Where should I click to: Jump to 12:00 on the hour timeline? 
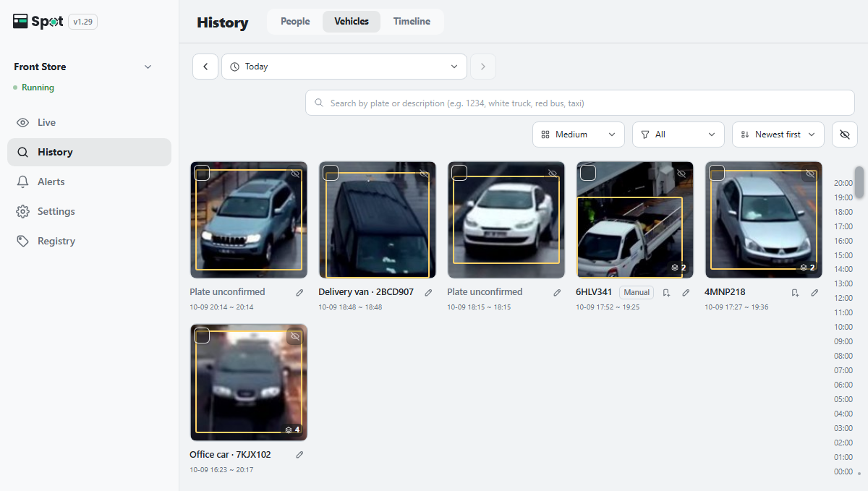[x=843, y=299]
